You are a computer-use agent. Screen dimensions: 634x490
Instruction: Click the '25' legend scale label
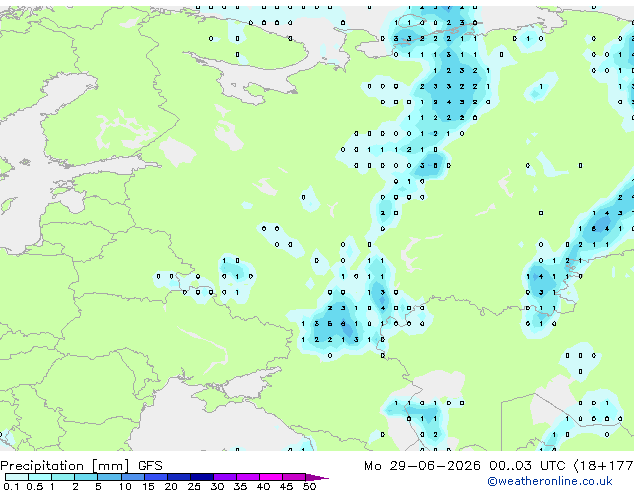click(194, 486)
